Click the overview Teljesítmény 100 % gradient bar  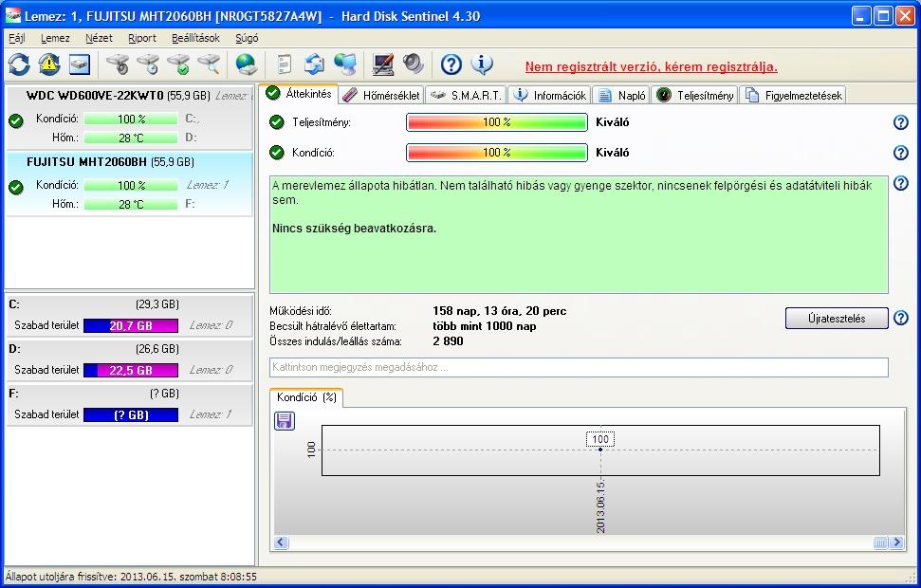(497, 122)
